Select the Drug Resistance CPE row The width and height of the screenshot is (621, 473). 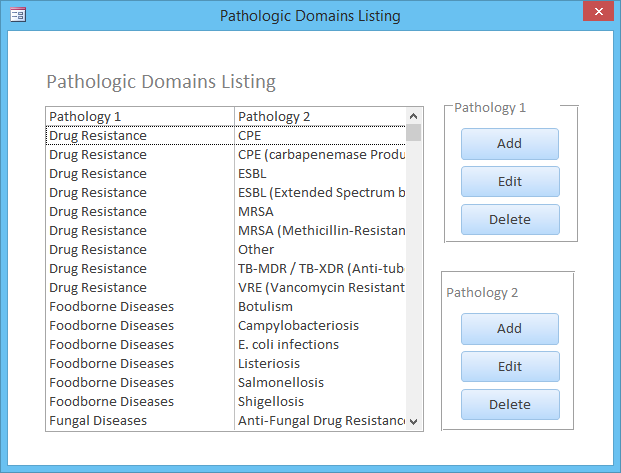[x=226, y=135]
